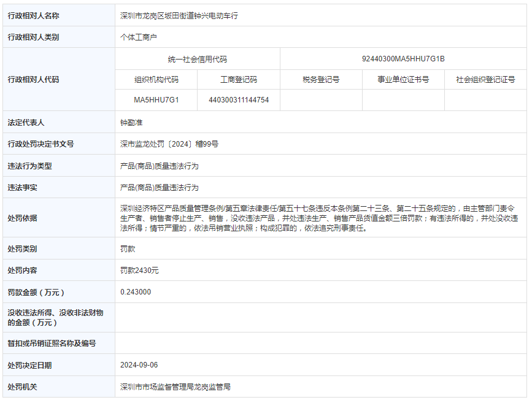532x400 pixels.
Task: Select the 罚款 penalty type value
Action: [x=128, y=249]
